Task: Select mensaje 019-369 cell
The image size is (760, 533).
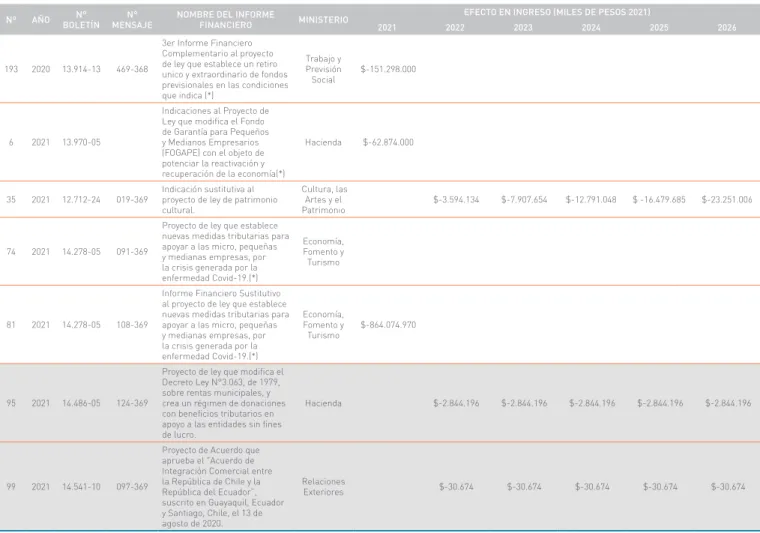Action: click(x=132, y=200)
